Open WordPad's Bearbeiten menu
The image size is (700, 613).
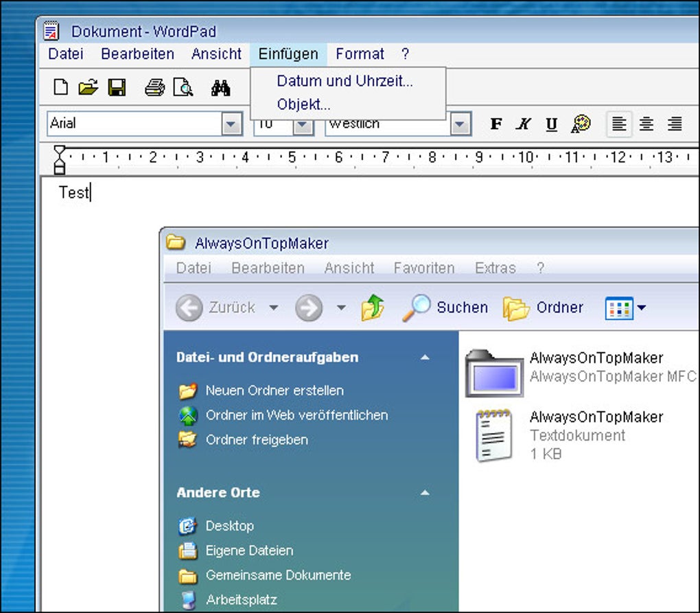137,54
